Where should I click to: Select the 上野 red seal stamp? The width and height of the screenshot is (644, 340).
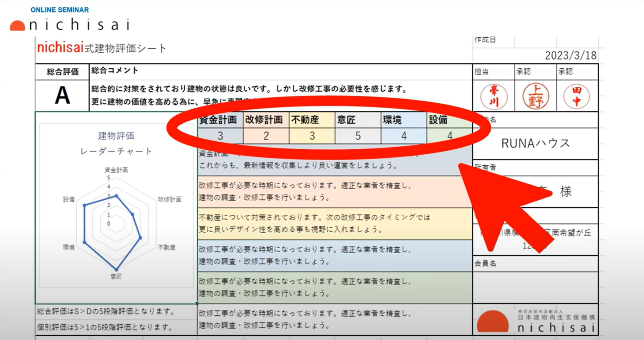click(535, 96)
